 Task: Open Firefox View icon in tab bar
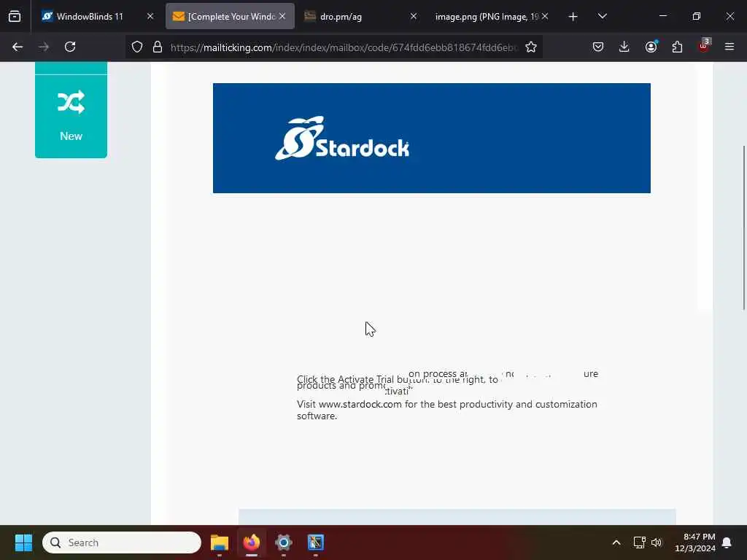point(15,17)
